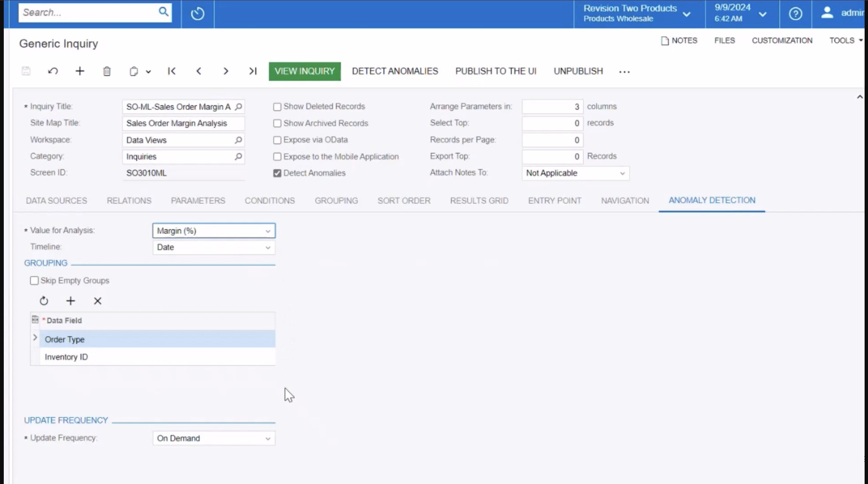
Task: Refresh the grouping grid
Action: tap(44, 301)
